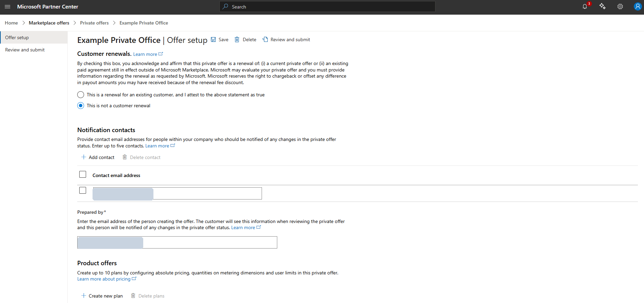Open Learn more about pricing link
The image size is (644, 303).
tap(104, 279)
